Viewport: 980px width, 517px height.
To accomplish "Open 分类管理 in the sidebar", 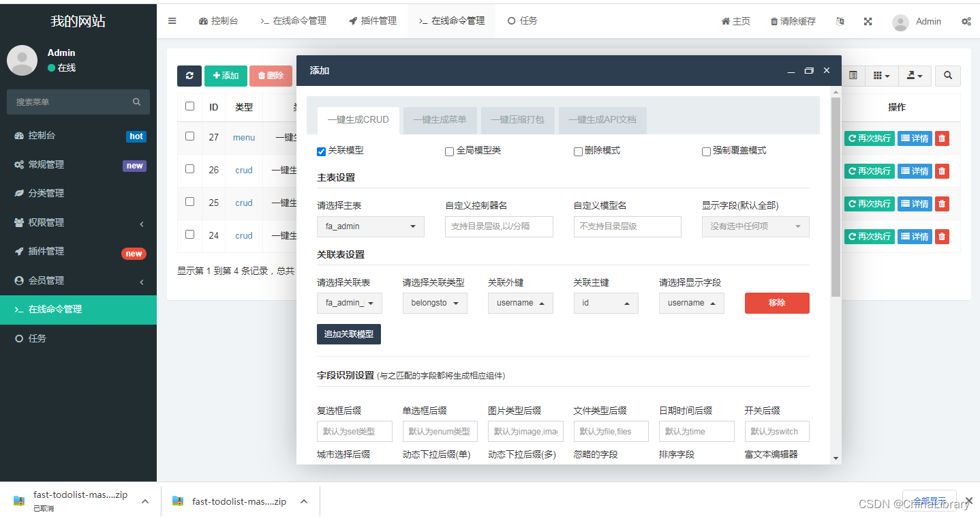I will pos(78,193).
